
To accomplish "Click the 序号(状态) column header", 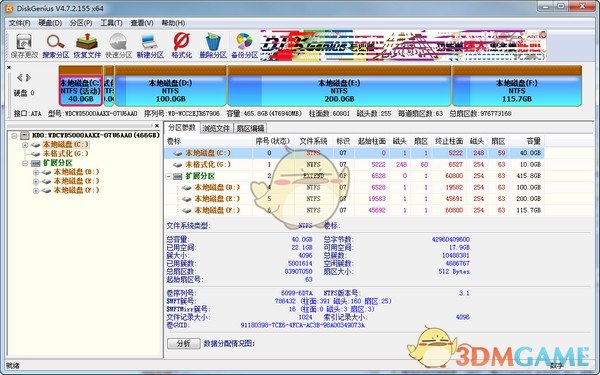I will pos(273,141).
